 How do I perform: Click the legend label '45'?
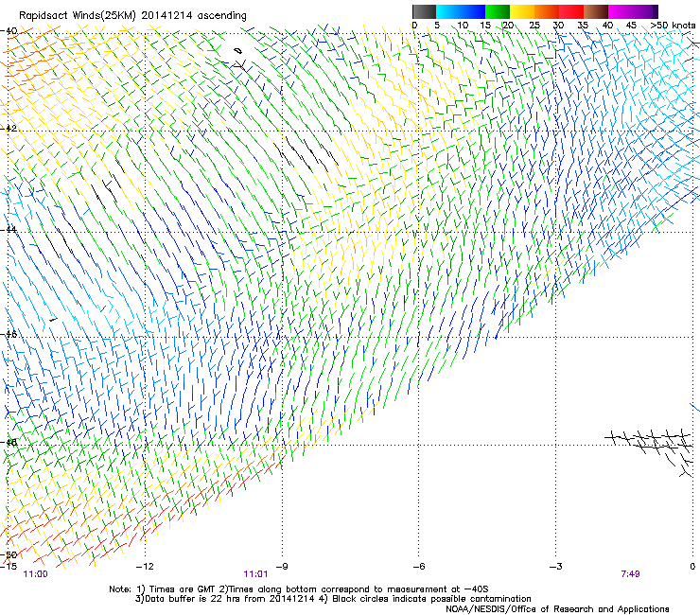tap(631, 25)
